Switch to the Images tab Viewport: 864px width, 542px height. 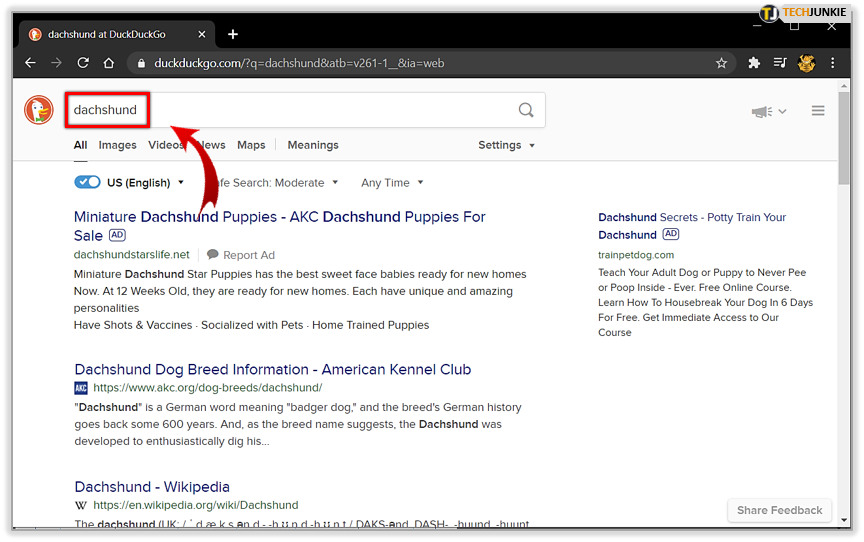click(x=117, y=145)
